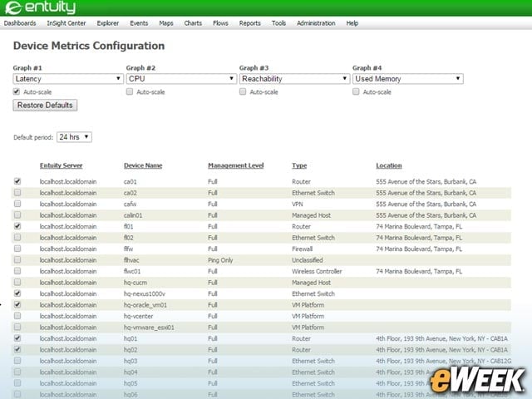Viewport: 532px width, 399px height.
Task: Open the Help menu
Action: [352, 23]
